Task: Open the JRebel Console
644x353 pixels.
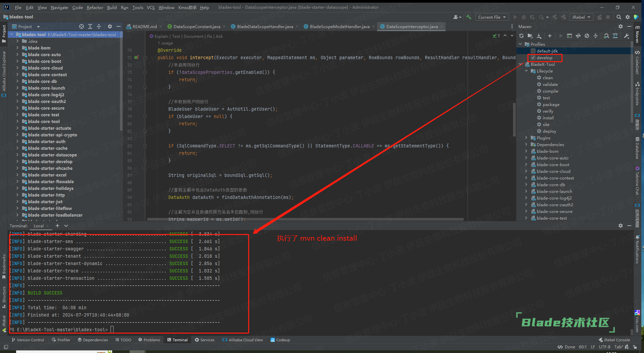Action: pyautogui.click(x=614, y=340)
